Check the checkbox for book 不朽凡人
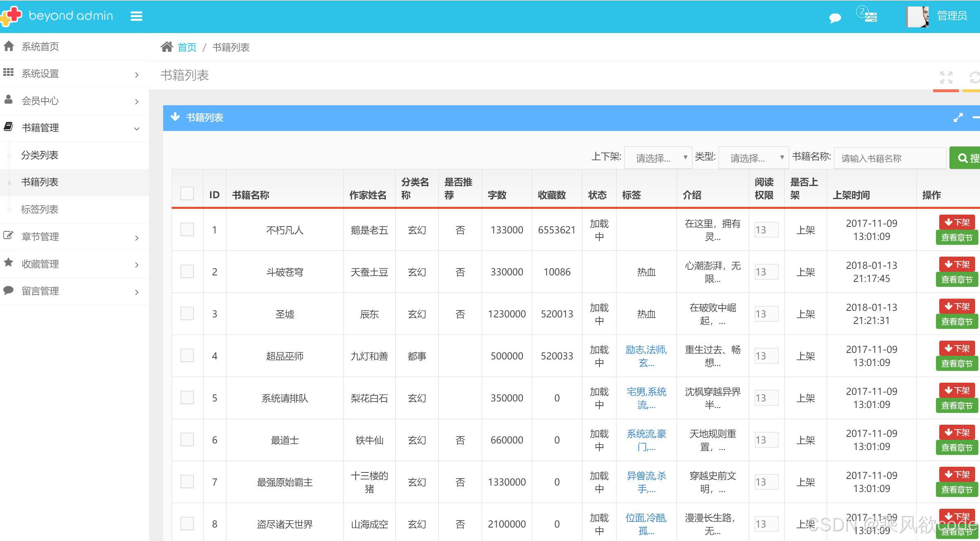The height and width of the screenshot is (541, 980). point(187,230)
